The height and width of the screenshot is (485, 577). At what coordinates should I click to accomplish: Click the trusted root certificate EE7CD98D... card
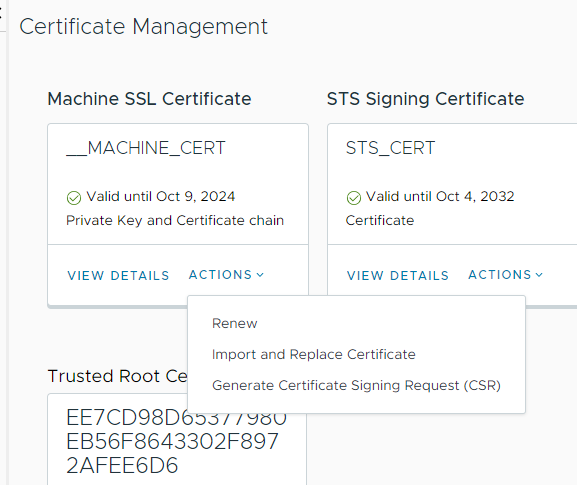click(177, 442)
